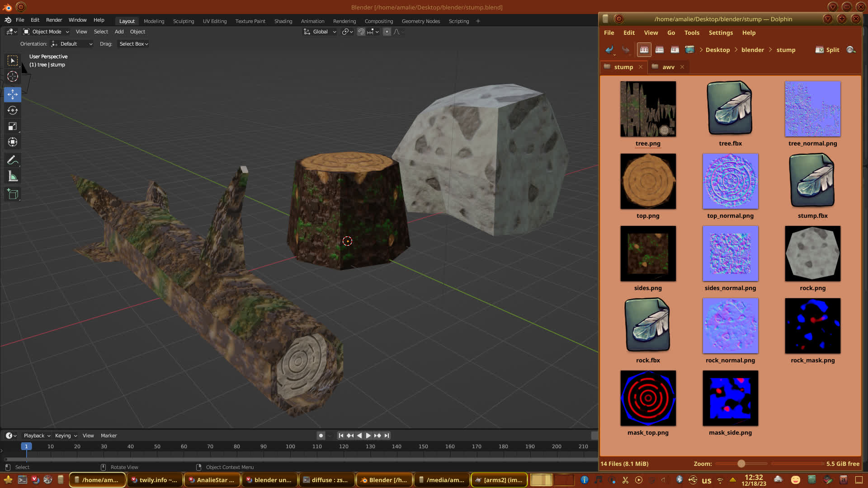Adjust the Dolphin zoom slider

741,464
